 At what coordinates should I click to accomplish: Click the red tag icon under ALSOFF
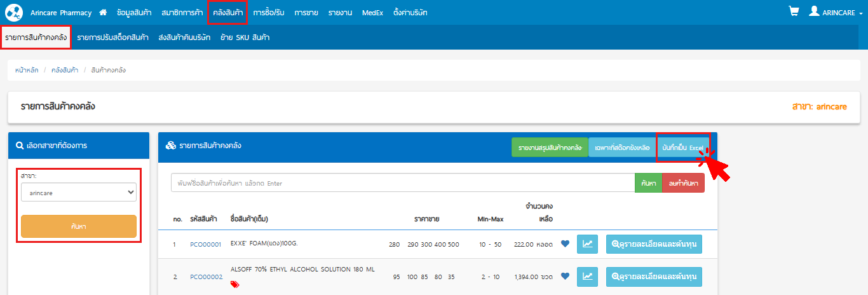235,284
